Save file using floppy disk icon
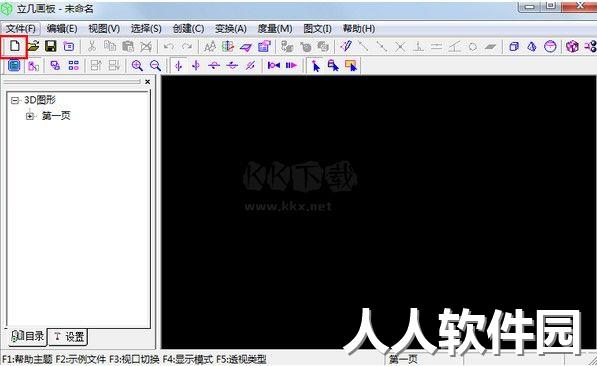This screenshot has height=366, width=597. 51,46
